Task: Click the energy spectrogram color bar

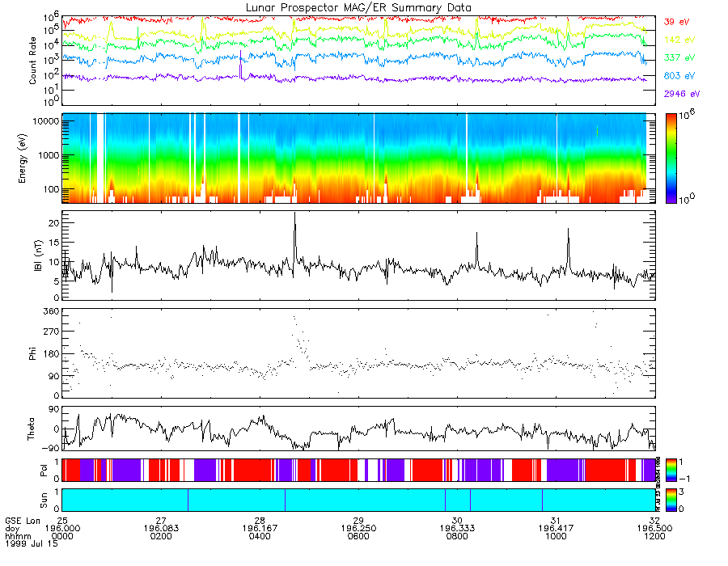Action: (671, 158)
